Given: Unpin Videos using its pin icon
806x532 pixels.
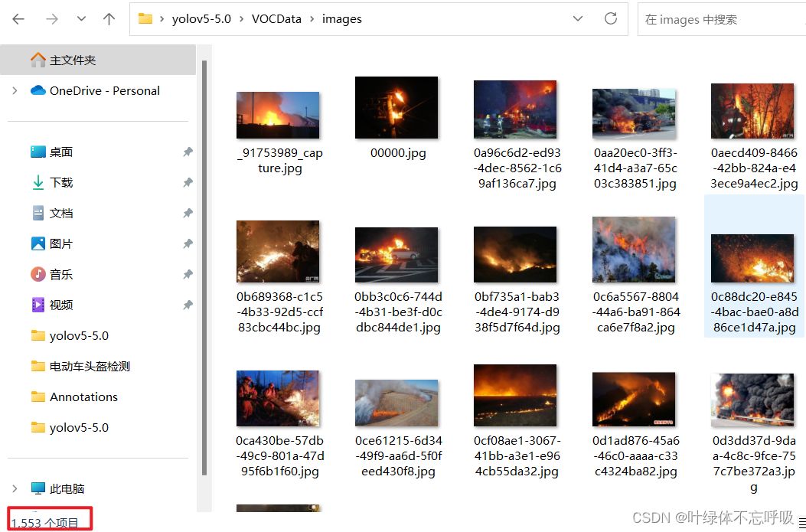Looking at the screenshot, I should [188, 305].
